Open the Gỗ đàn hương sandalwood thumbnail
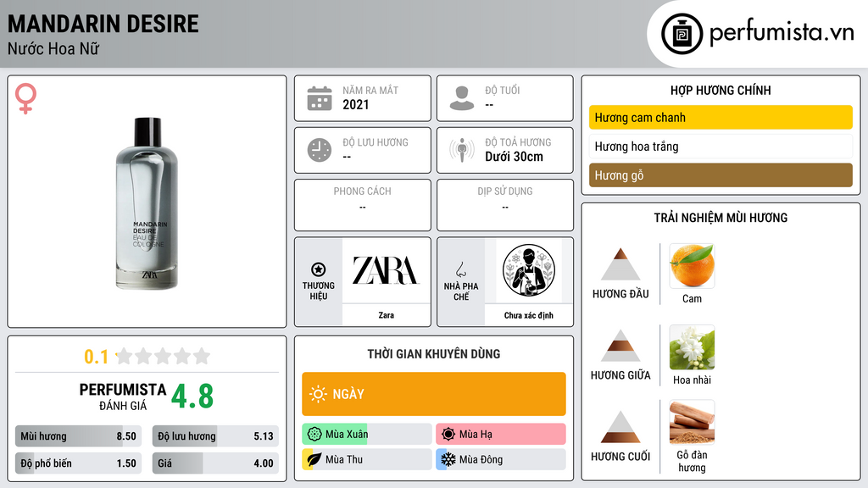The image size is (868, 488). 692,423
